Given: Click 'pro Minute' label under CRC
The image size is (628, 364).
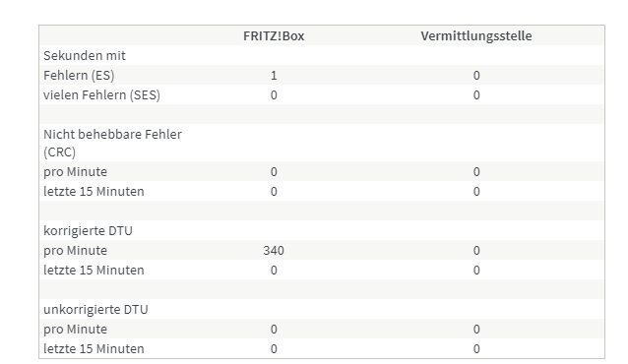Looking at the screenshot, I should point(75,172).
